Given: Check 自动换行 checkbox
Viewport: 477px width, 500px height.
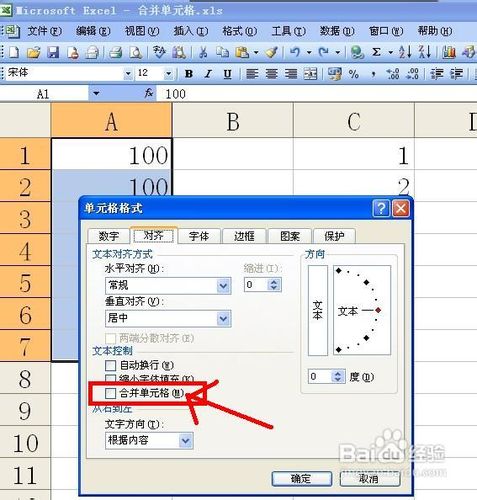Looking at the screenshot, I should (110, 366).
